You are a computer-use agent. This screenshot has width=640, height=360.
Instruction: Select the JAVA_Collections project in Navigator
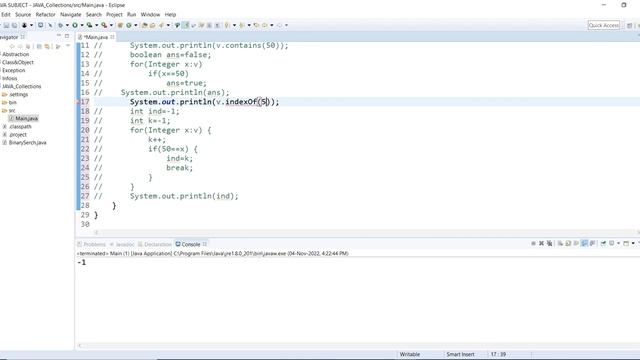tap(21, 87)
